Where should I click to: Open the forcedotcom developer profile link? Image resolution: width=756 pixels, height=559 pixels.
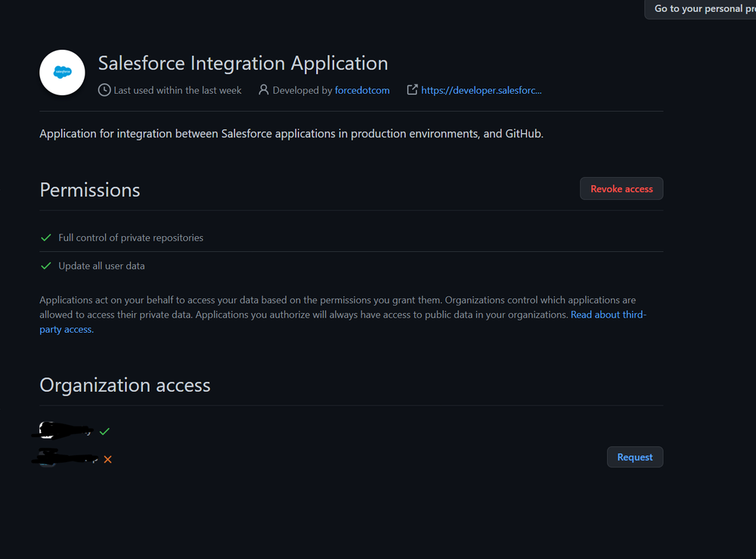(362, 90)
